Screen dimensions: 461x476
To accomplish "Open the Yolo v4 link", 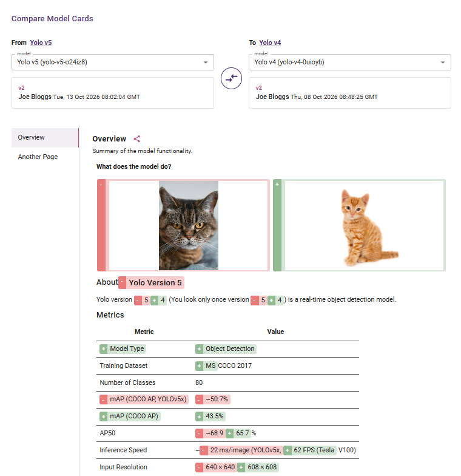I will pyautogui.click(x=270, y=42).
